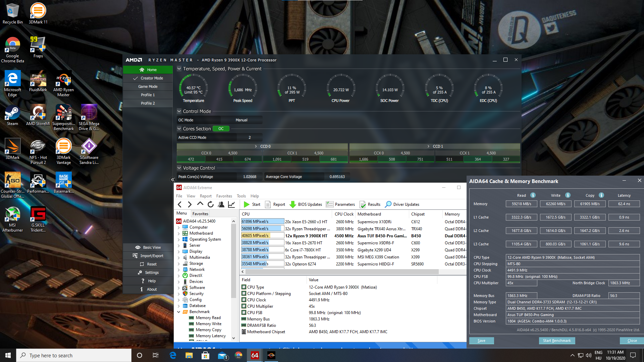Image resolution: width=644 pixels, height=362 pixels.
Task: Open SiSoftware Sandra Lite desktop icon
Action: 89,151
